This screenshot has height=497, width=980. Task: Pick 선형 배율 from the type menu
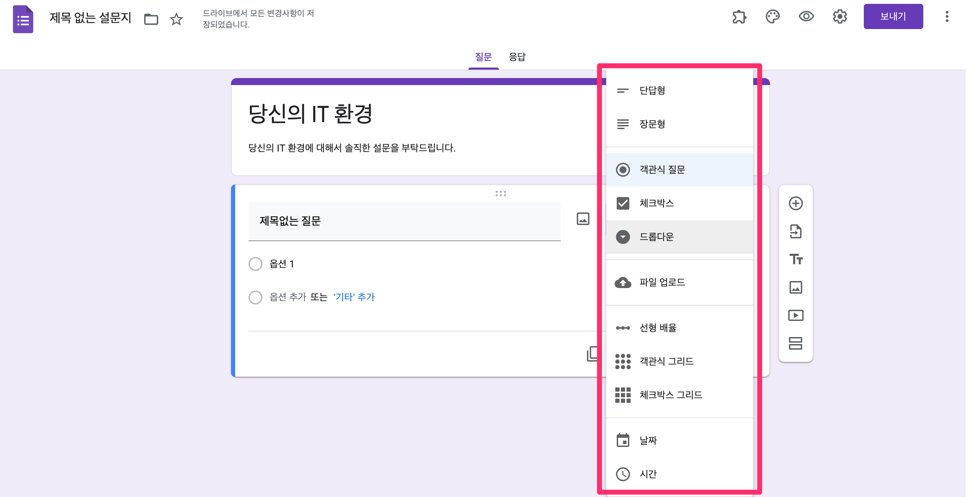coord(658,328)
